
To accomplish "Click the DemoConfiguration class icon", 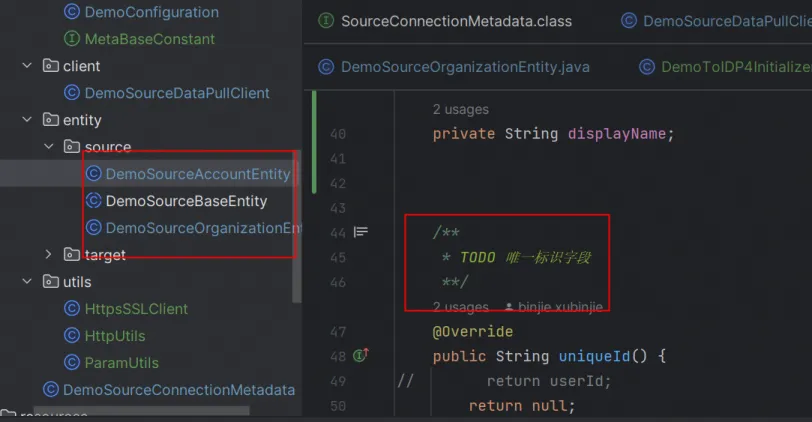I will [71, 11].
